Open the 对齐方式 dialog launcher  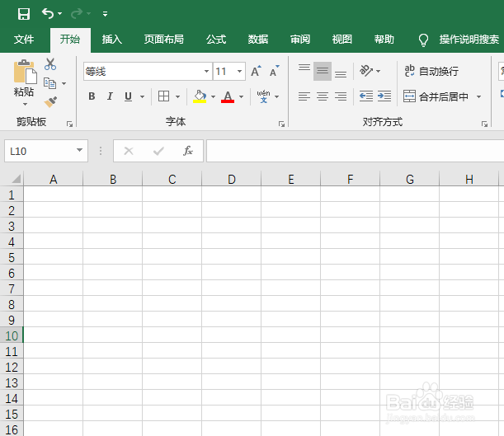[x=484, y=124]
